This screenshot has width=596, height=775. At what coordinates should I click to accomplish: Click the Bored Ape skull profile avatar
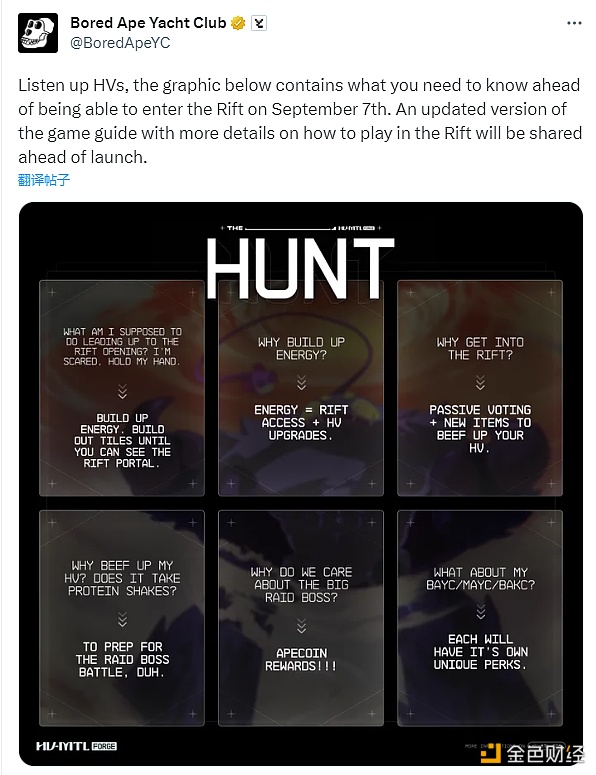tap(38, 33)
